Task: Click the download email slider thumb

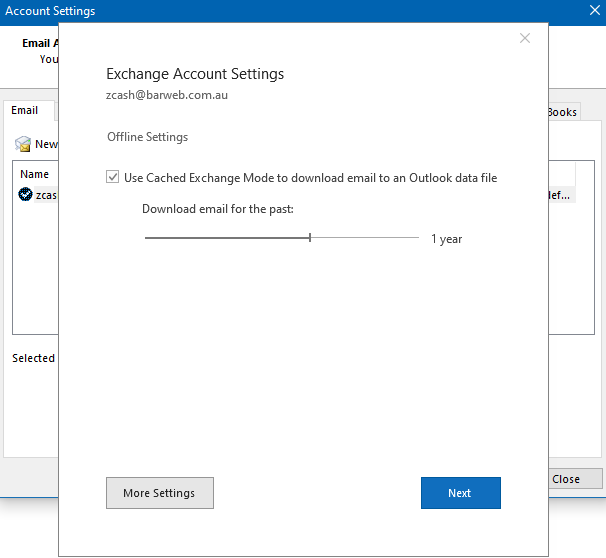Action: click(310, 238)
